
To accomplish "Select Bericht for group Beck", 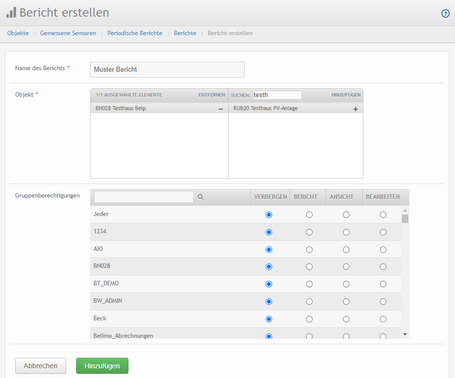I will (x=309, y=319).
